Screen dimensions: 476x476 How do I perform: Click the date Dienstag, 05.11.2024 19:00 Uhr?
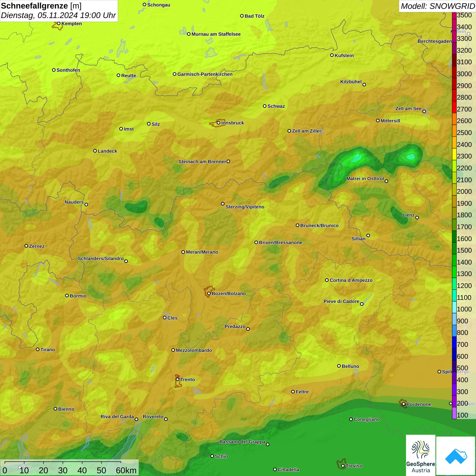[58, 15]
